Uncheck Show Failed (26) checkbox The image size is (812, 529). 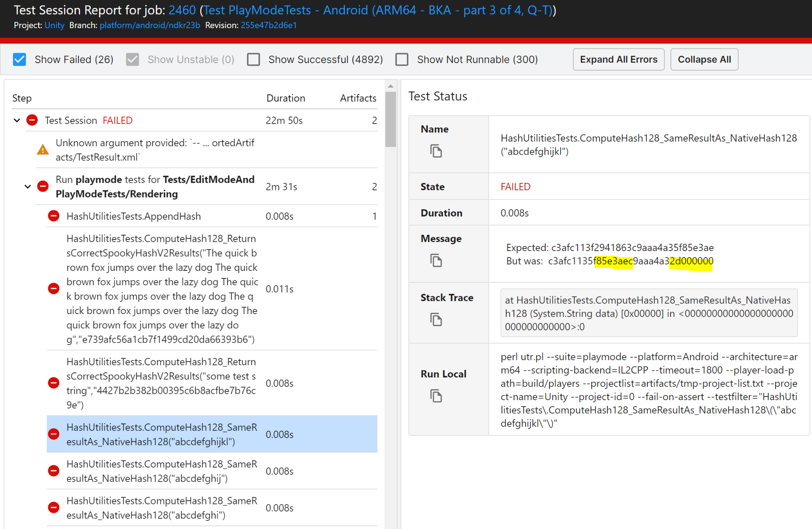(x=19, y=59)
